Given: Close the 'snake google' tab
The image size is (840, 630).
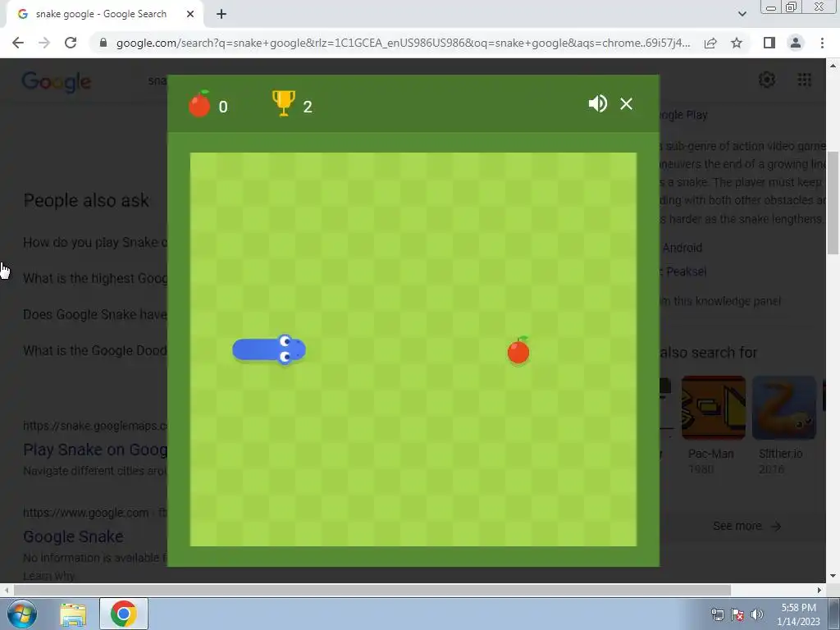Looking at the screenshot, I should click(x=190, y=14).
